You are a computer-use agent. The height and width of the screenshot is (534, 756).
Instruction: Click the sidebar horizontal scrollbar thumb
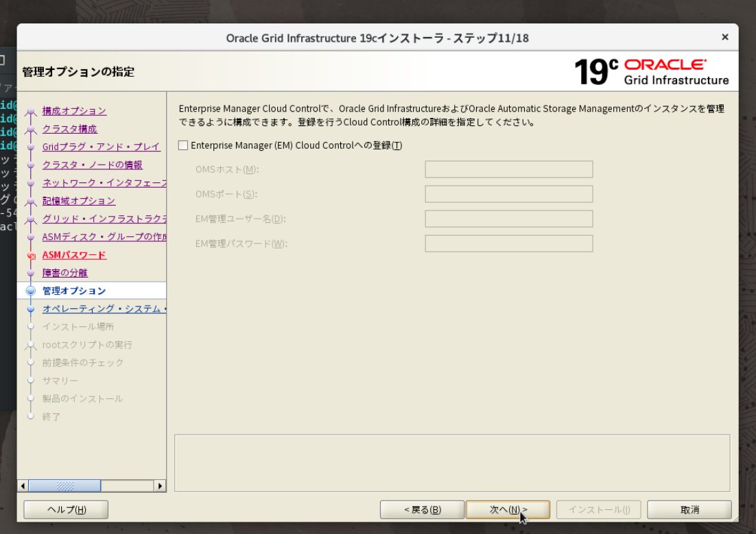[x=64, y=486]
